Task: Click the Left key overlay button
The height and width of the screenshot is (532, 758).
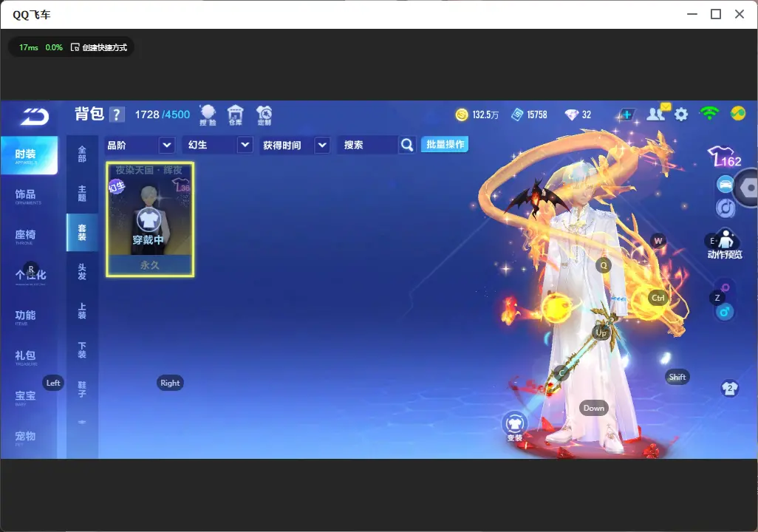Action: [53, 383]
